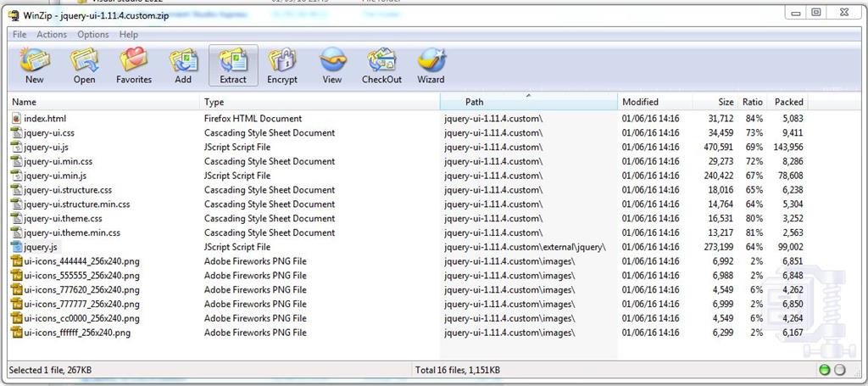Click the ui-icons_555555_256x240.png file icon
The height and width of the screenshot is (386, 868).
(x=16, y=275)
